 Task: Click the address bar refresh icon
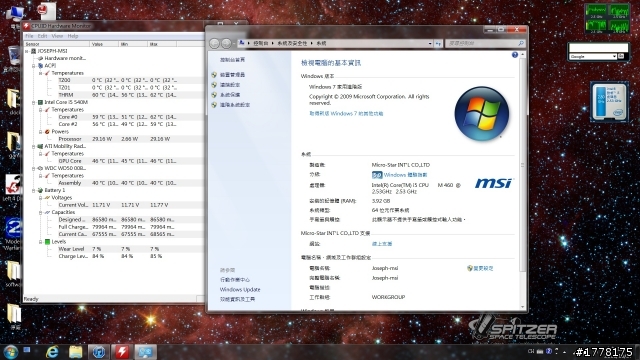tap(438, 43)
